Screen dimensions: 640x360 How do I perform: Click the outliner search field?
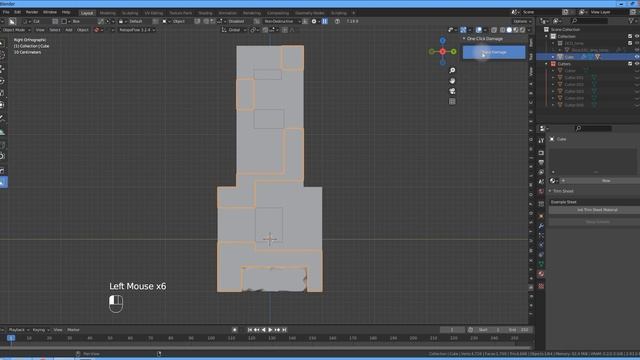[x=590, y=21]
